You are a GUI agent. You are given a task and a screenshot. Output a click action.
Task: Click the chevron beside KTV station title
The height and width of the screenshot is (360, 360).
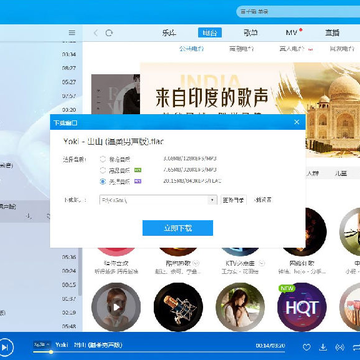[262, 263]
